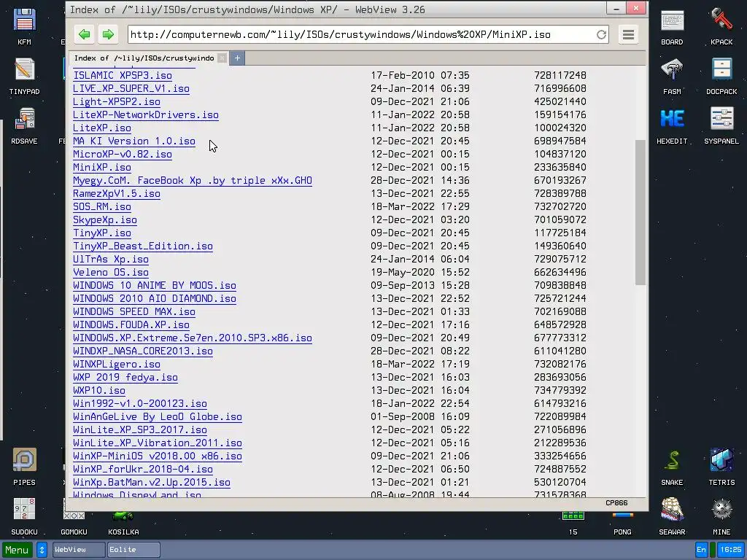The image size is (747, 560).
Task: Download ISLAMIC XPSP3.iso link
Action: click(x=123, y=75)
